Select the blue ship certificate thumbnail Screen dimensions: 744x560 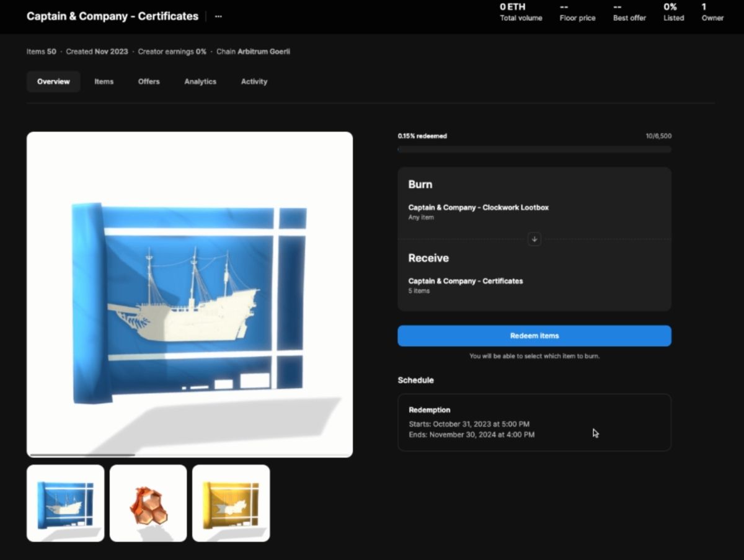[66, 503]
